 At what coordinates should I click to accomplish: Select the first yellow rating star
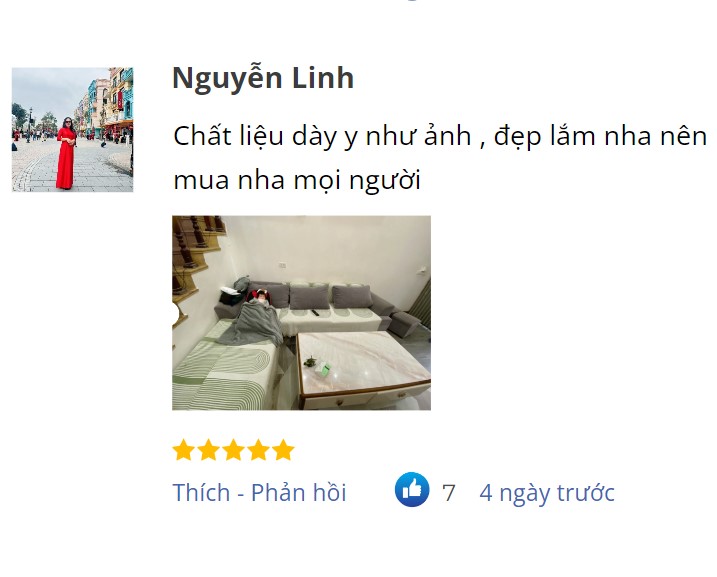(184, 449)
